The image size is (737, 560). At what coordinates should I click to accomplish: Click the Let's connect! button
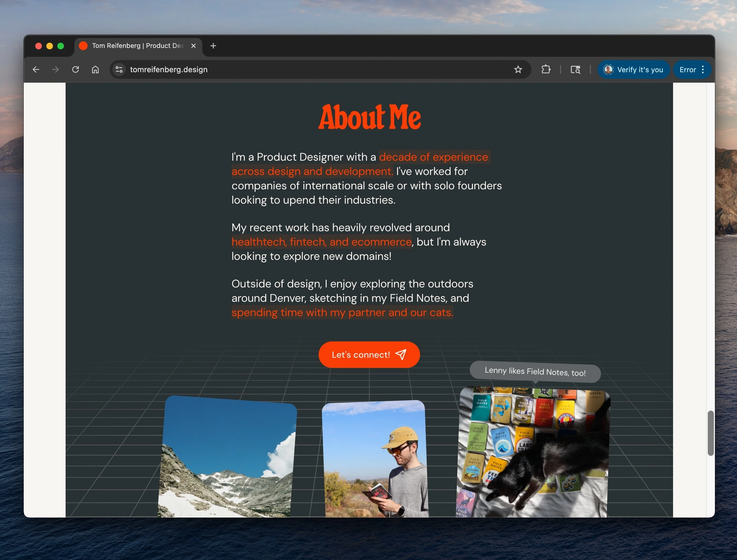tap(369, 355)
